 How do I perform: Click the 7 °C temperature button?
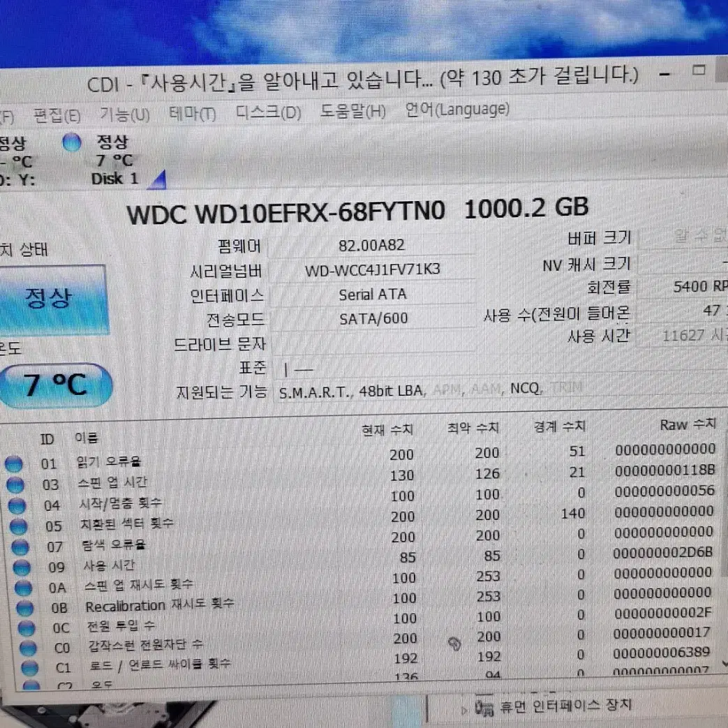[55, 385]
